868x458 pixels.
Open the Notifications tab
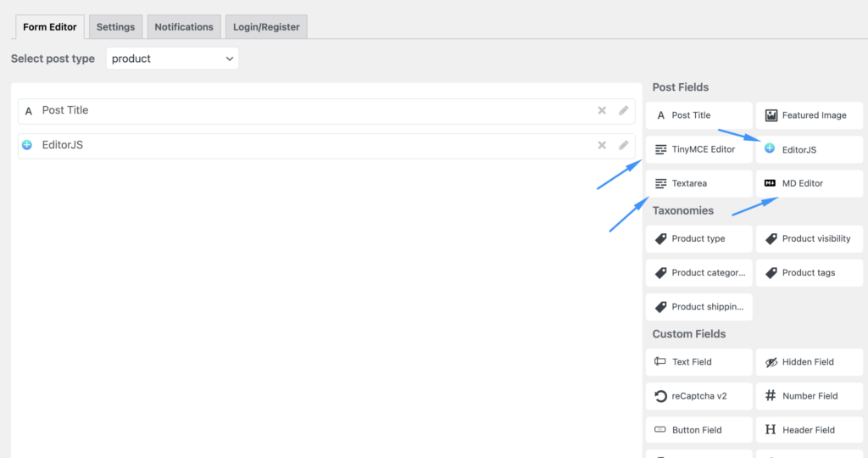pyautogui.click(x=184, y=27)
